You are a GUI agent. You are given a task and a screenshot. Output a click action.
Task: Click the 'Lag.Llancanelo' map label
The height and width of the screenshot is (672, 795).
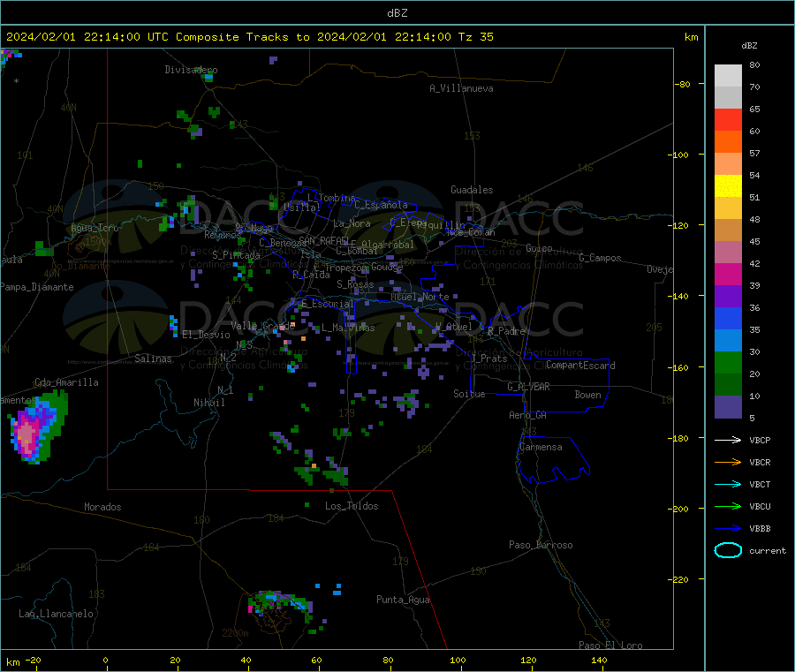(56, 614)
